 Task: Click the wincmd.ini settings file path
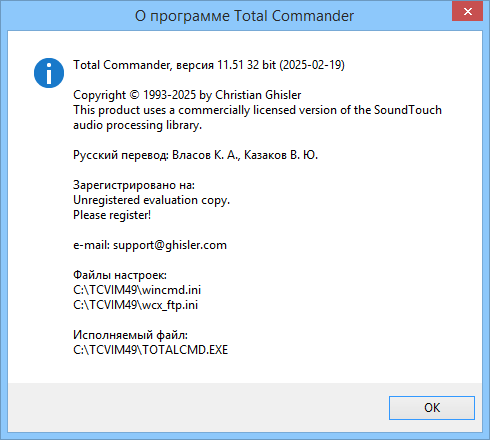click(137, 290)
